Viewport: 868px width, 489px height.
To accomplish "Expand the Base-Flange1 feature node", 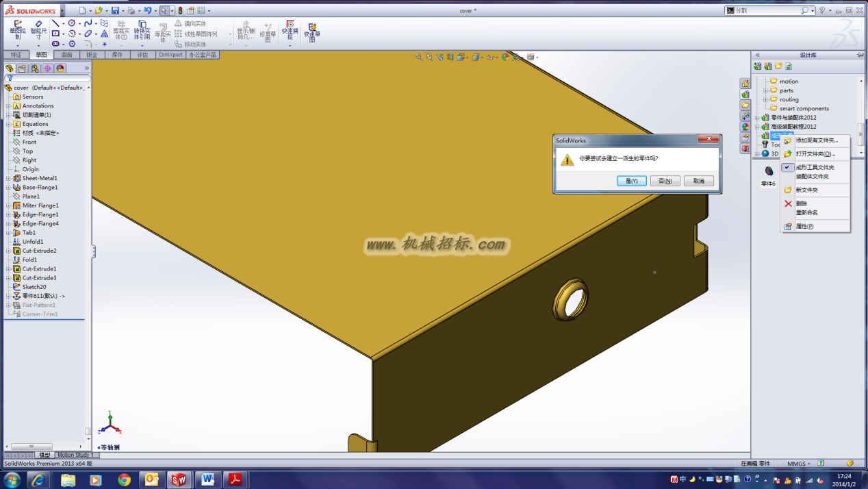I will point(9,188).
